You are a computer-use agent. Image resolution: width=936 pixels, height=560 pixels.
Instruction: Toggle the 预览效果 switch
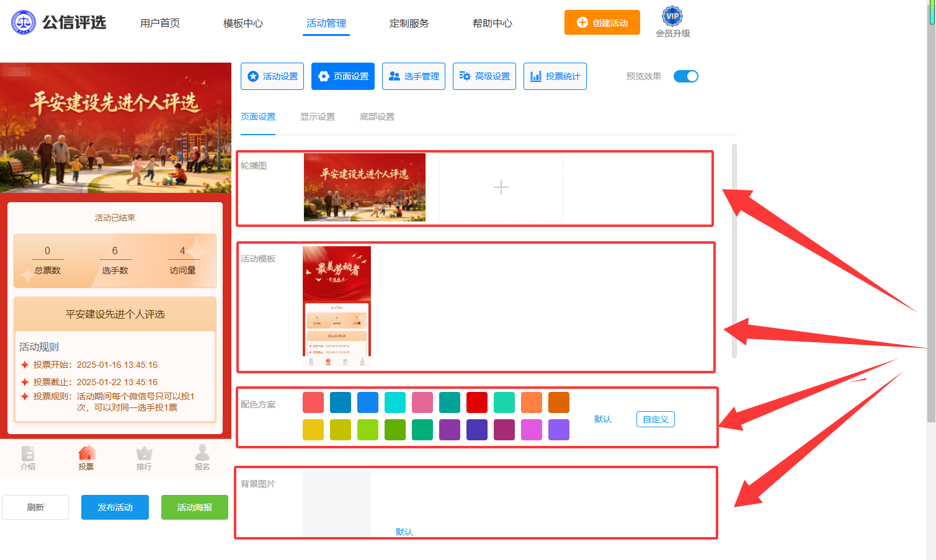(x=686, y=76)
